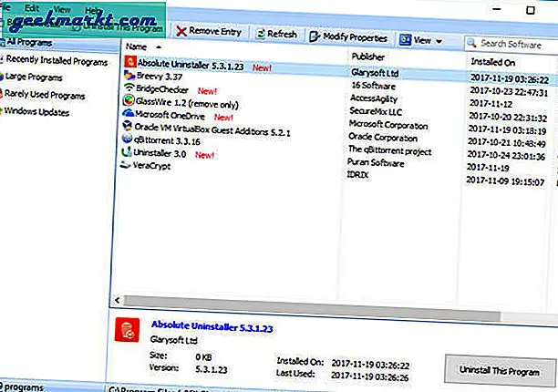Click the horizontal scrollbar thumb
Viewport: 558px width, 392px height.
click(312, 307)
